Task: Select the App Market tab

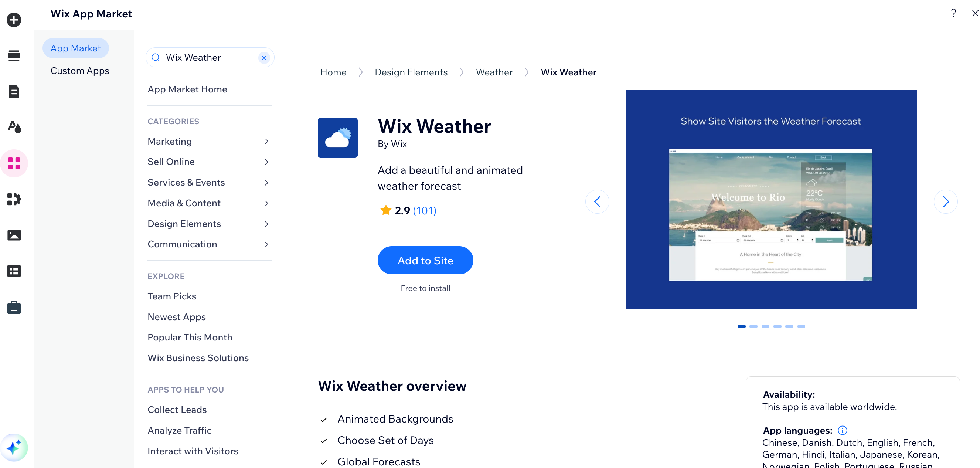Action: click(x=74, y=47)
